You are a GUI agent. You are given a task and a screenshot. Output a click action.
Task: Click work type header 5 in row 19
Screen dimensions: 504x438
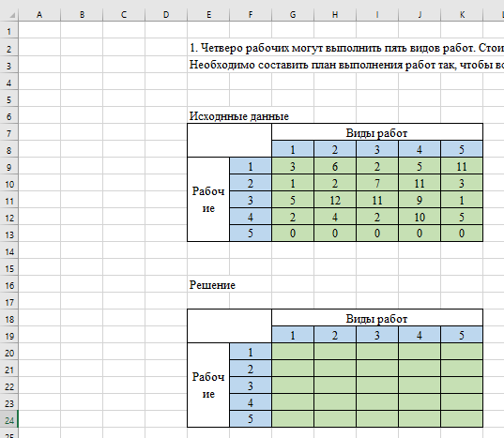462,335
